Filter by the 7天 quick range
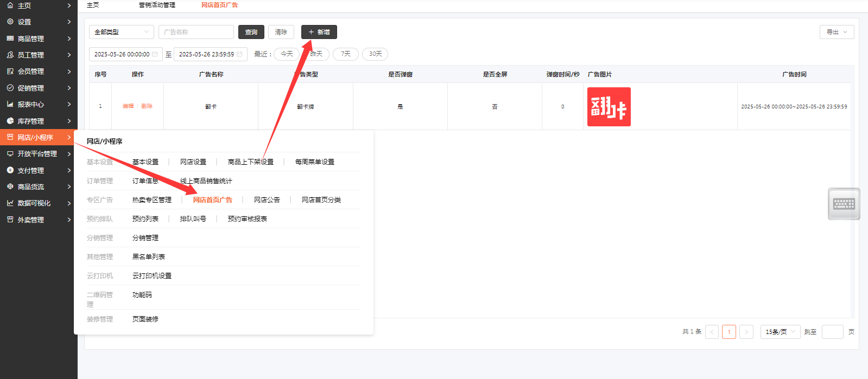Viewport: 868px width, 379px height. [346, 54]
